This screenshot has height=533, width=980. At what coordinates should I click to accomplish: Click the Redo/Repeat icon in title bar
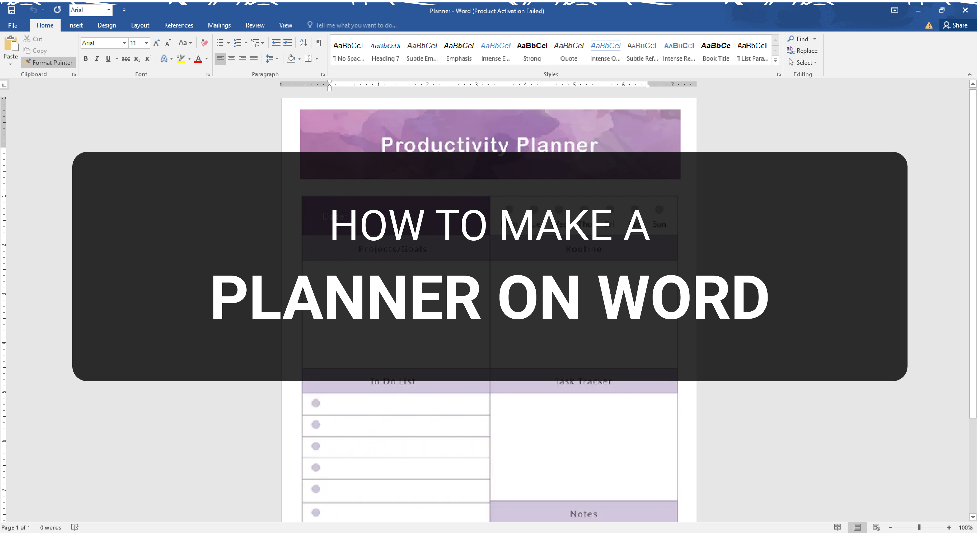point(57,10)
